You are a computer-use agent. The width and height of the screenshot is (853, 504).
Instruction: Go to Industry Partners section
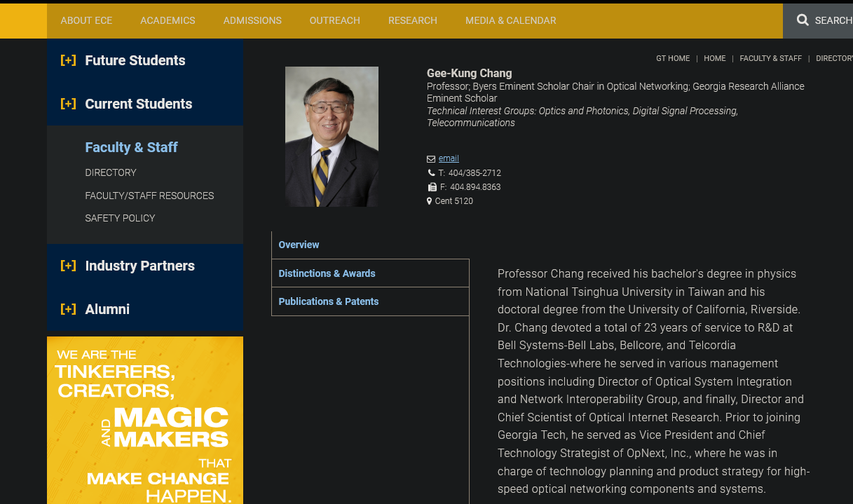pyautogui.click(x=140, y=266)
